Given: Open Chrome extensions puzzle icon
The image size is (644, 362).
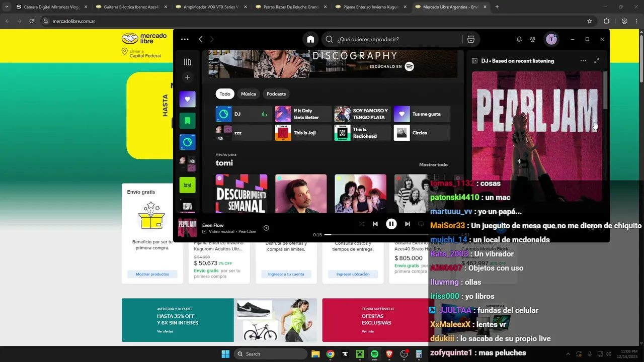Looking at the screenshot, I should (606, 21).
